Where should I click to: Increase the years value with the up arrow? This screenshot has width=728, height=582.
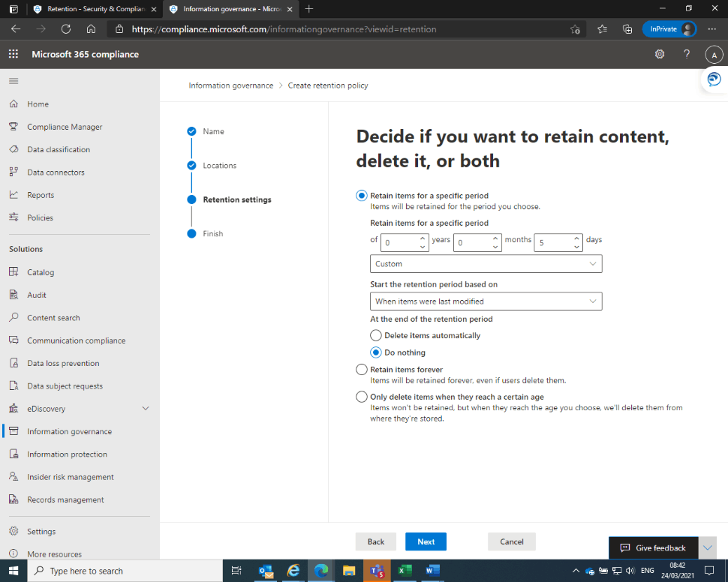[423, 238]
